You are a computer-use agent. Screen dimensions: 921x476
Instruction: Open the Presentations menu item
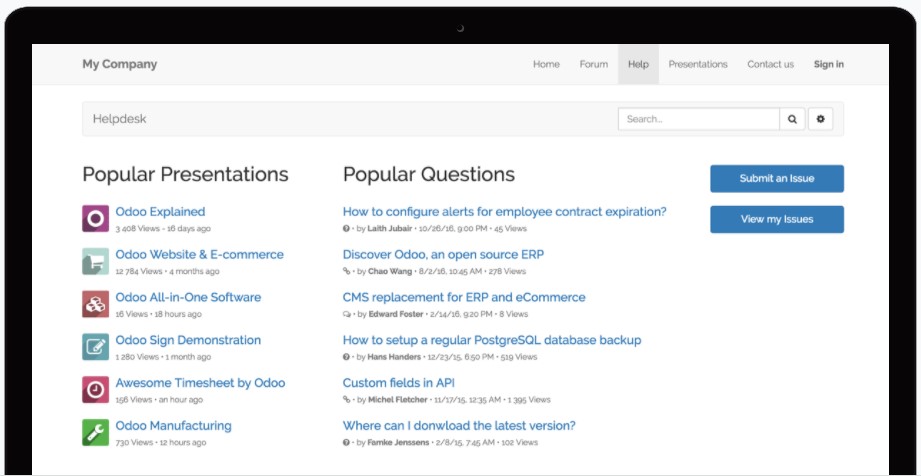(698, 65)
